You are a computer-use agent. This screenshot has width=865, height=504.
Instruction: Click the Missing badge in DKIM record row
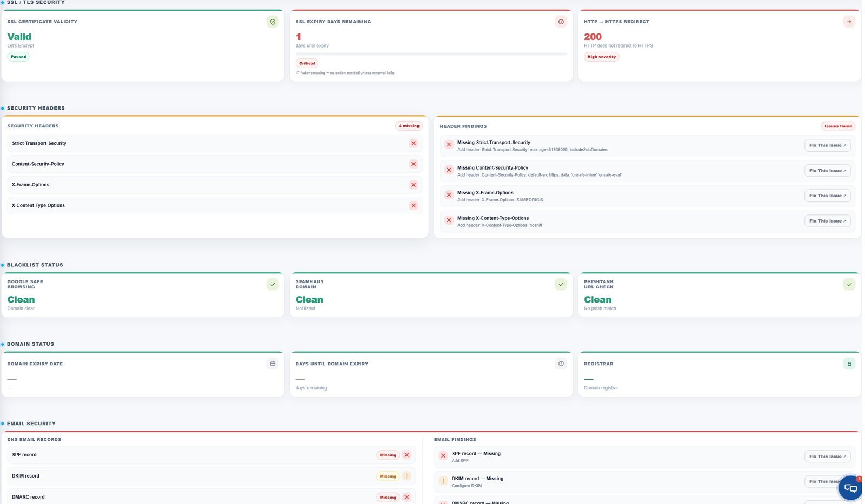(388, 476)
